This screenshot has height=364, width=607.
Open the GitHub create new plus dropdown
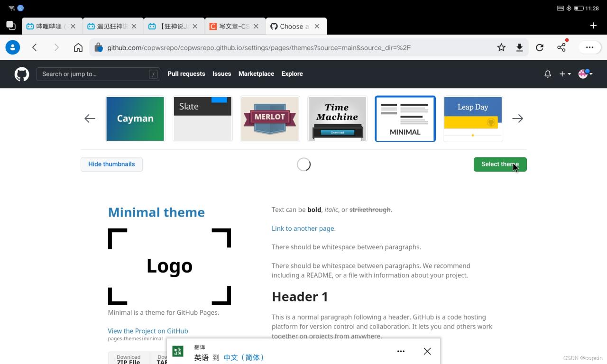565,74
